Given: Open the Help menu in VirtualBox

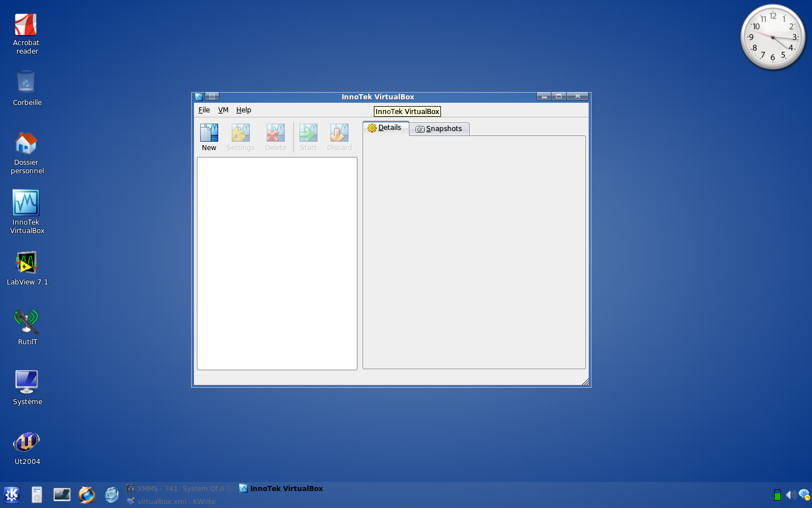Looking at the screenshot, I should (244, 110).
